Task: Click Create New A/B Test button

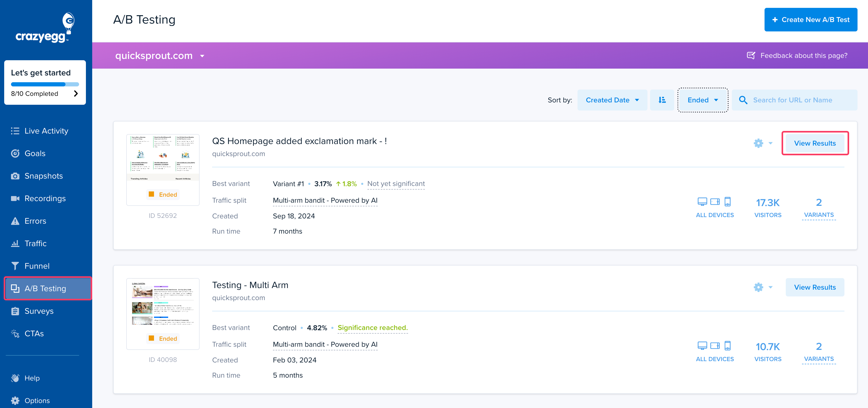Action: 811,20
